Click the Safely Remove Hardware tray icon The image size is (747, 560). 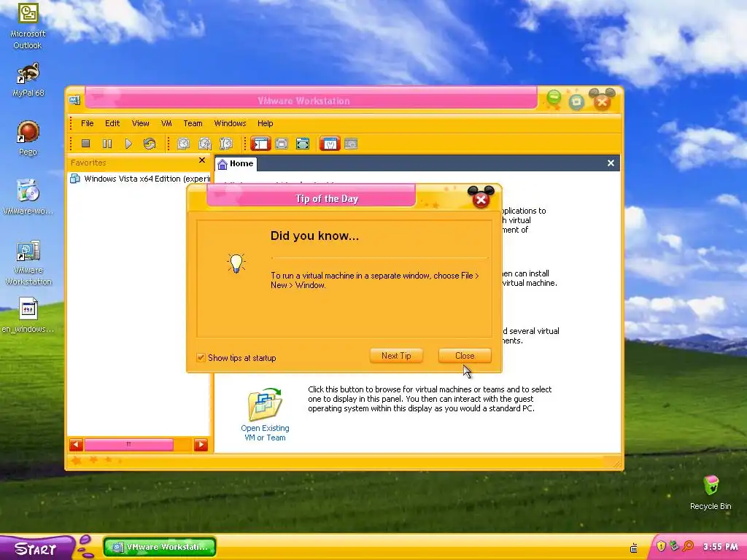[x=674, y=546]
